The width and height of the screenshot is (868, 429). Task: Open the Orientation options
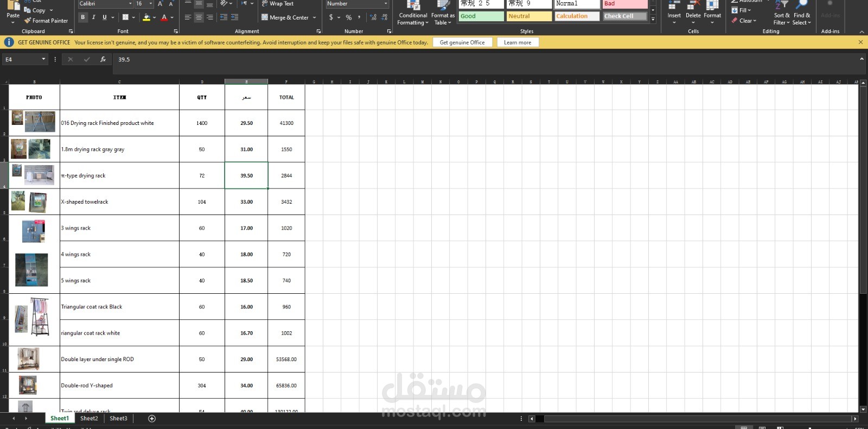point(226,3)
